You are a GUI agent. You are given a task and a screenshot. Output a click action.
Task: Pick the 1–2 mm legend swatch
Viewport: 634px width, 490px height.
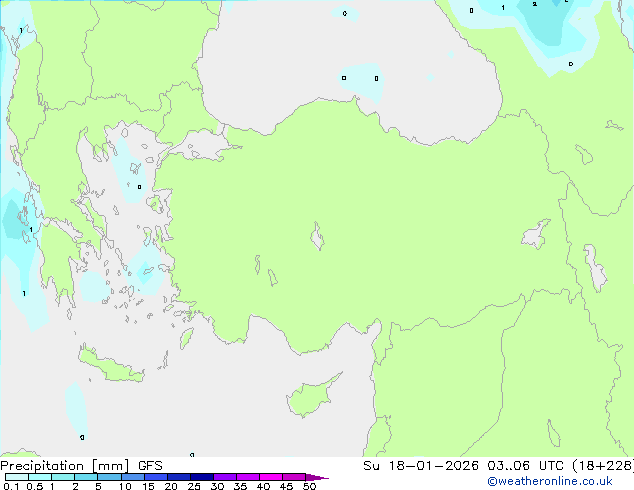[x=63, y=477]
